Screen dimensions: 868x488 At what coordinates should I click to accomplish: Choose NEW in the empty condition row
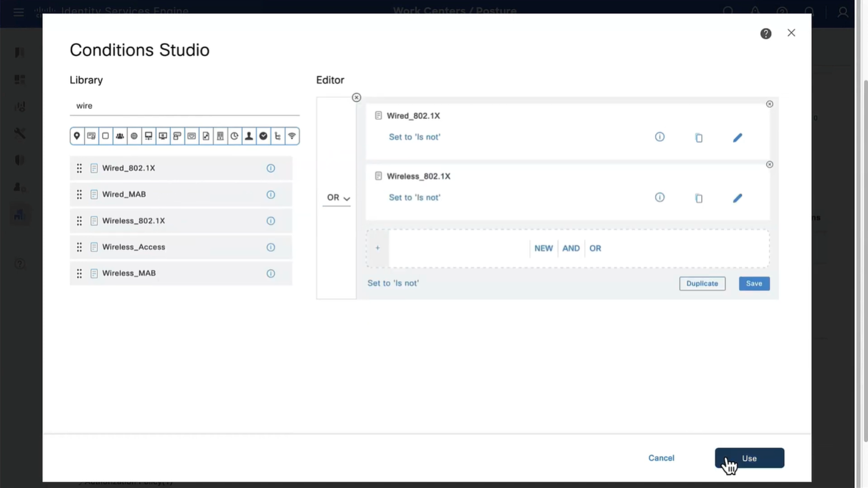coord(543,248)
